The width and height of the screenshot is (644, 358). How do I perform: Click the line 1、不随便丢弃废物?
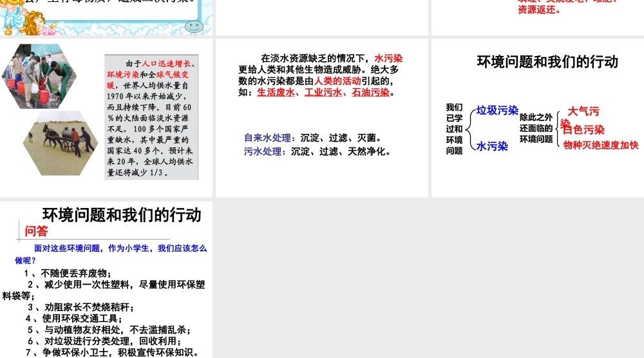coord(68,274)
